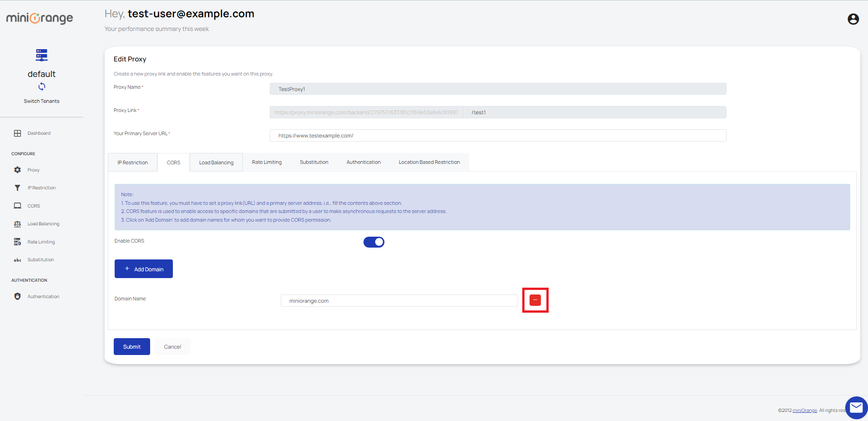This screenshot has width=868, height=421.
Task: Open the Substitution tab
Action: pos(314,162)
